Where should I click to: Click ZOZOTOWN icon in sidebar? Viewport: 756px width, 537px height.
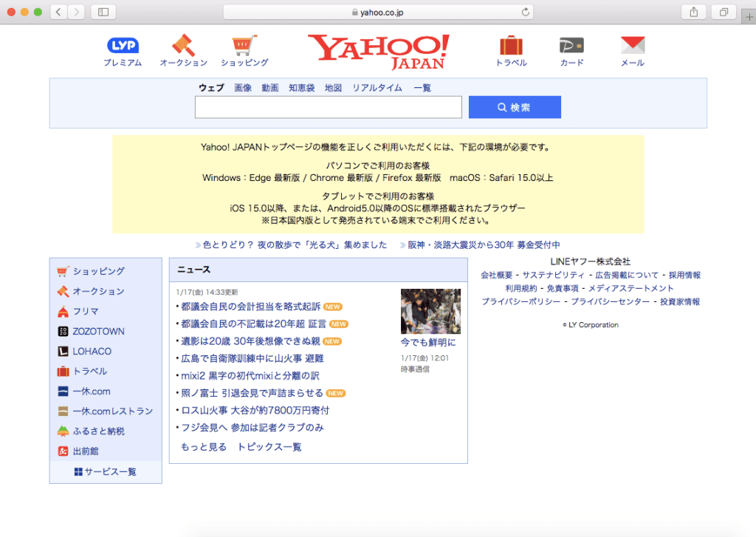(63, 331)
